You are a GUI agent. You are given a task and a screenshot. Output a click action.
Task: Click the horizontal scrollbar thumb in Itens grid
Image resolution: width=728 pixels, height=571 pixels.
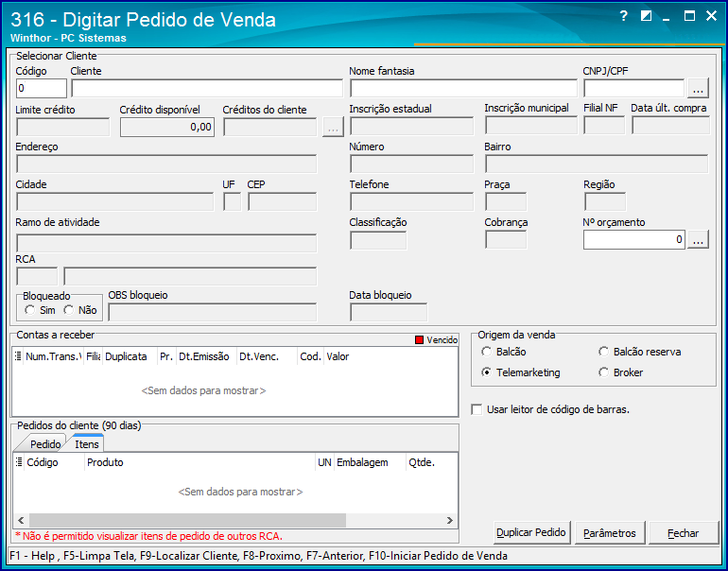point(187,520)
